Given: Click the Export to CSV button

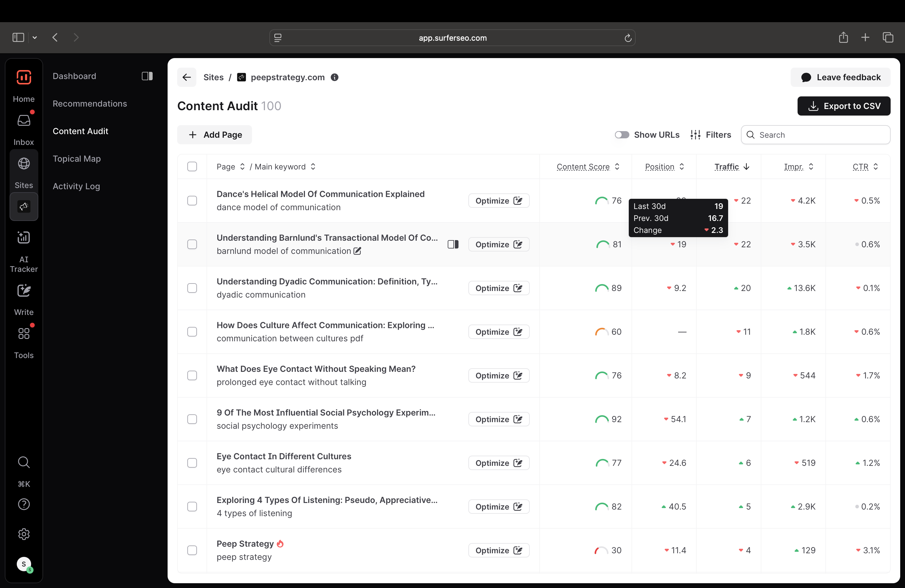Looking at the screenshot, I should 843,106.
